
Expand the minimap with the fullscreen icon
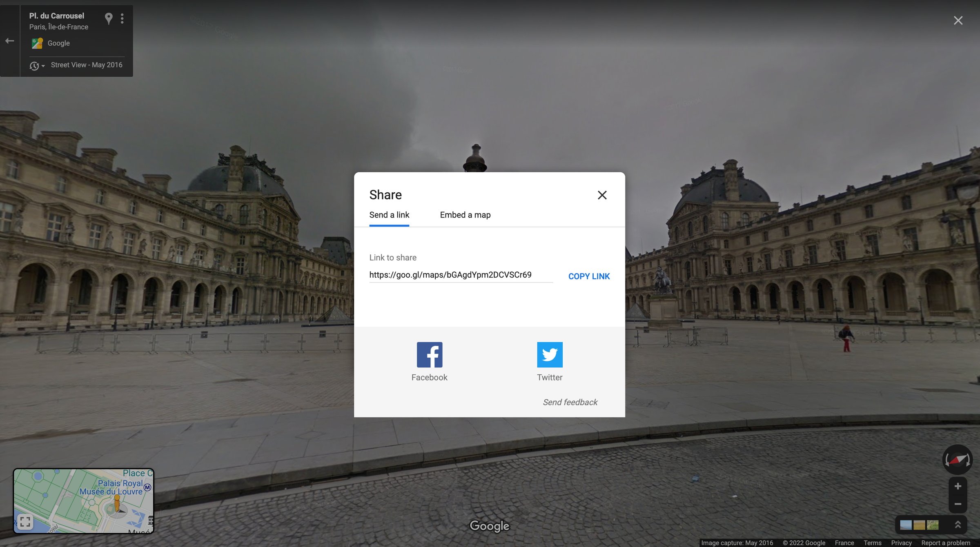click(25, 522)
